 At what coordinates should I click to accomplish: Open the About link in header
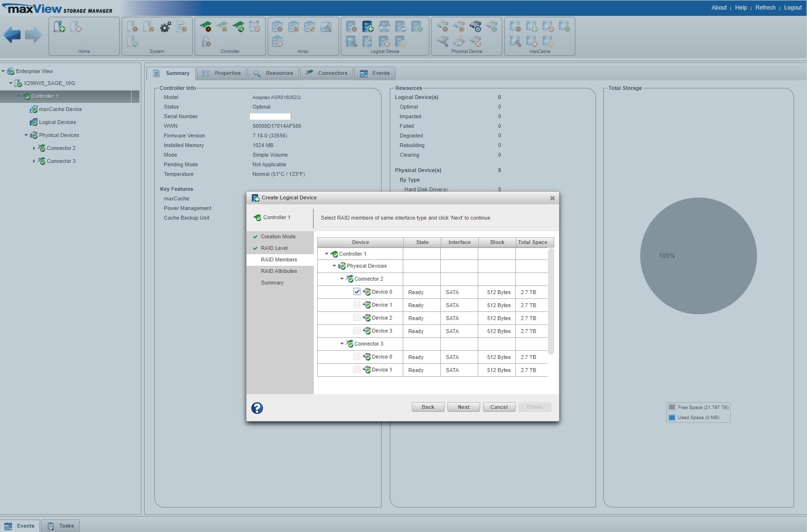point(719,8)
